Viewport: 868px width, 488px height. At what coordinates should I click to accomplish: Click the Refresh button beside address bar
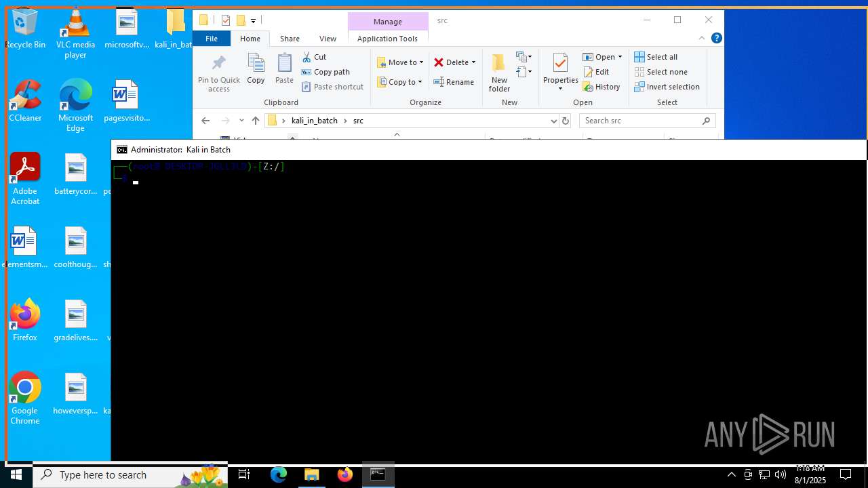click(566, 121)
